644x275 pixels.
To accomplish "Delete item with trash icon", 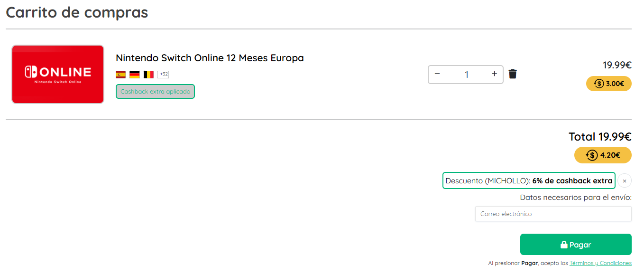I will pyautogui.click(x=513, y=74).
